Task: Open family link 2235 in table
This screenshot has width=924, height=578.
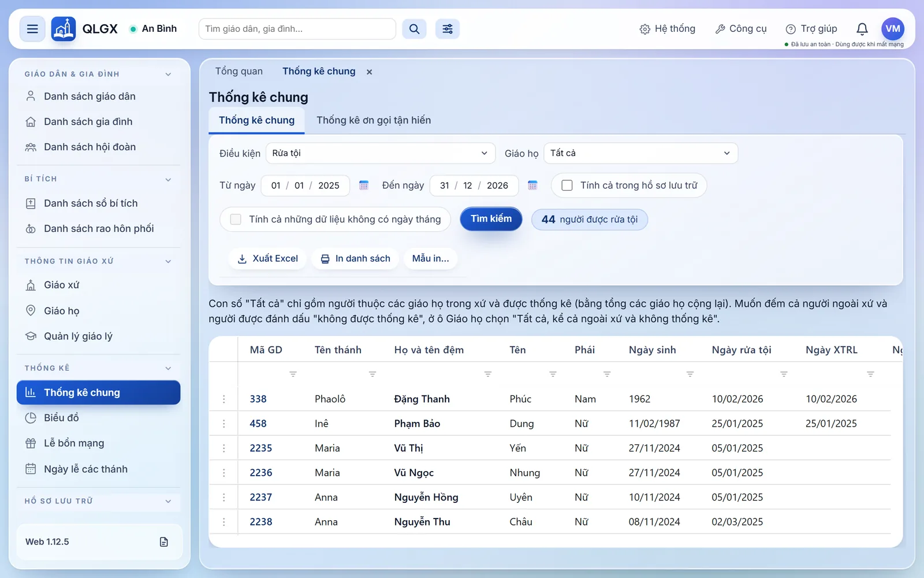Action: (x=261, y=448)
